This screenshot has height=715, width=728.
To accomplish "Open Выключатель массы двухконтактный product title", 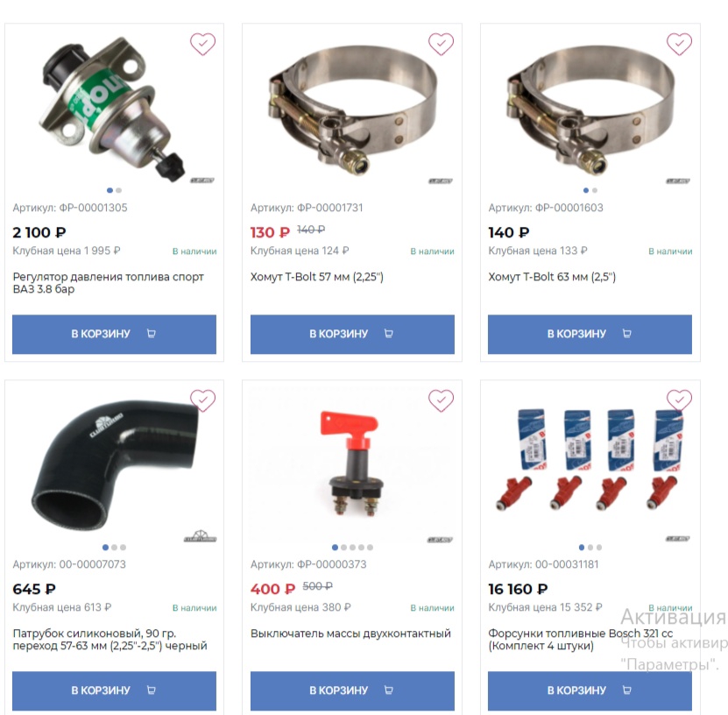I will (x=350, y=634).
